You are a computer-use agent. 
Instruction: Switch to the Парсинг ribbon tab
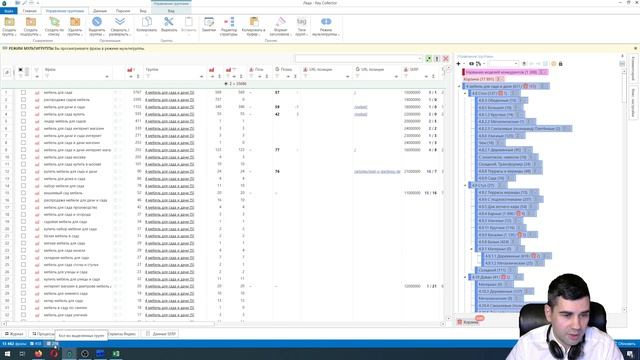[x=123, y=11]
